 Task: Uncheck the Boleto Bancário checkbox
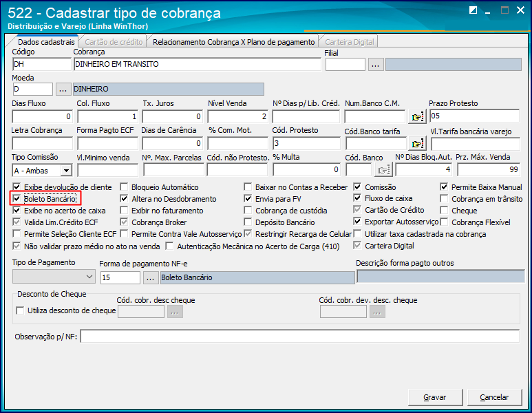point(17,198)
